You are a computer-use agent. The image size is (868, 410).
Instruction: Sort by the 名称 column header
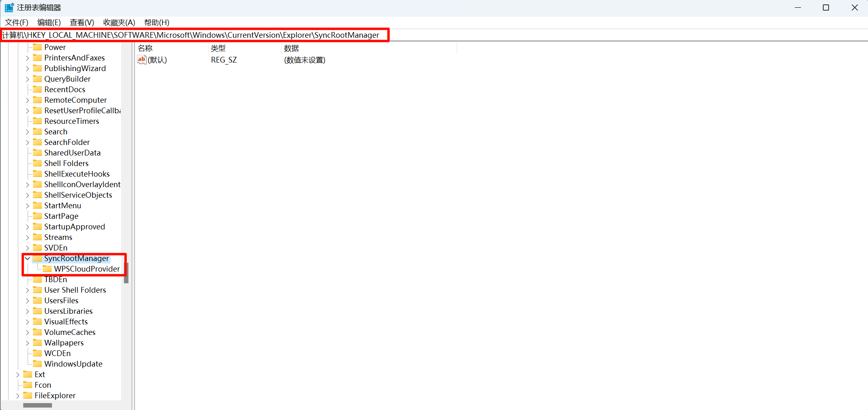[x=172, y=48]
